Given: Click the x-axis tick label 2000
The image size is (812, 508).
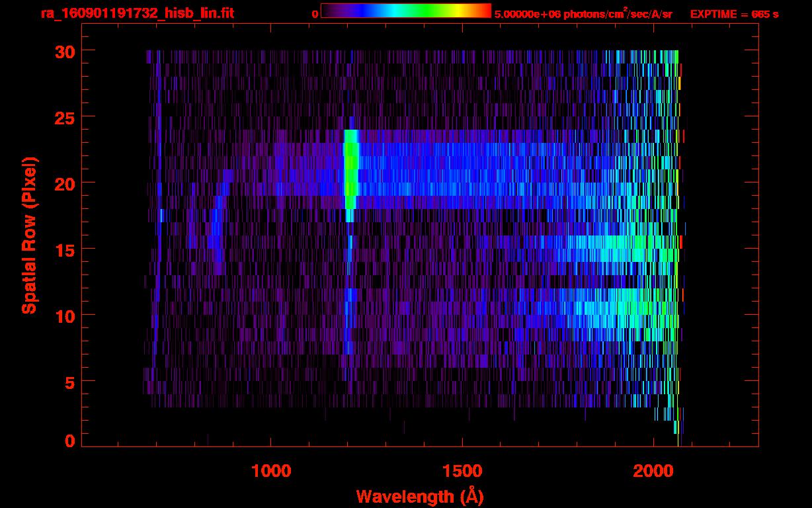Looking at the screenshot, I should coord(653,471).
